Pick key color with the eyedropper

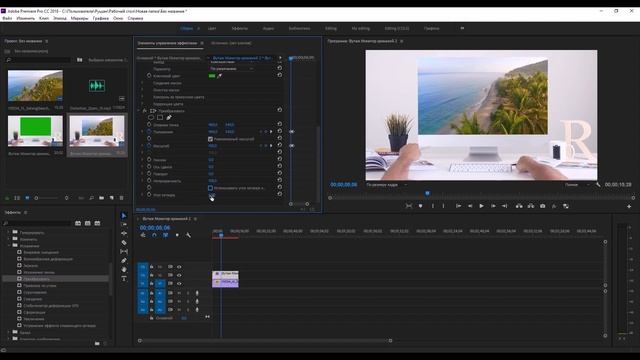click(220, 76)
